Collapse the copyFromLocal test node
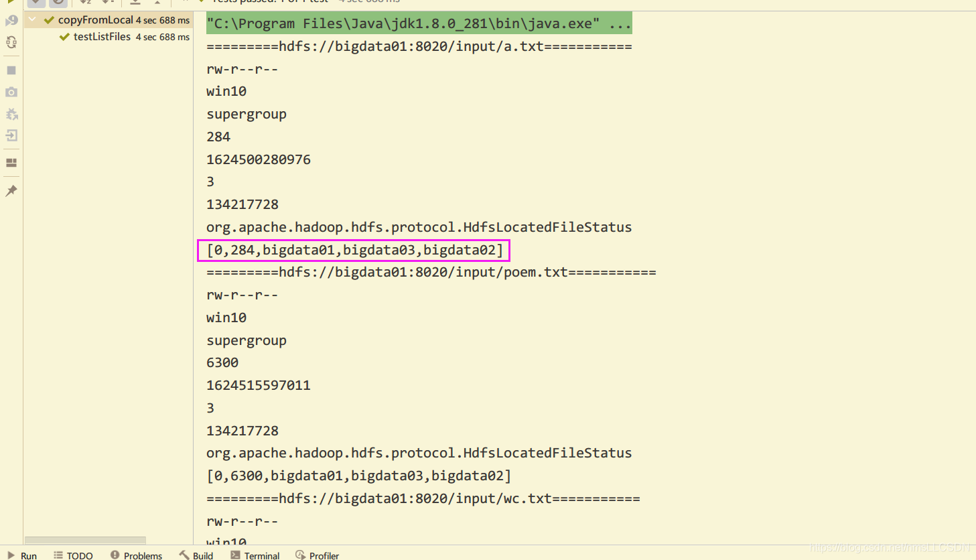This screenshot has height=560, width=976. pos(32,20)
